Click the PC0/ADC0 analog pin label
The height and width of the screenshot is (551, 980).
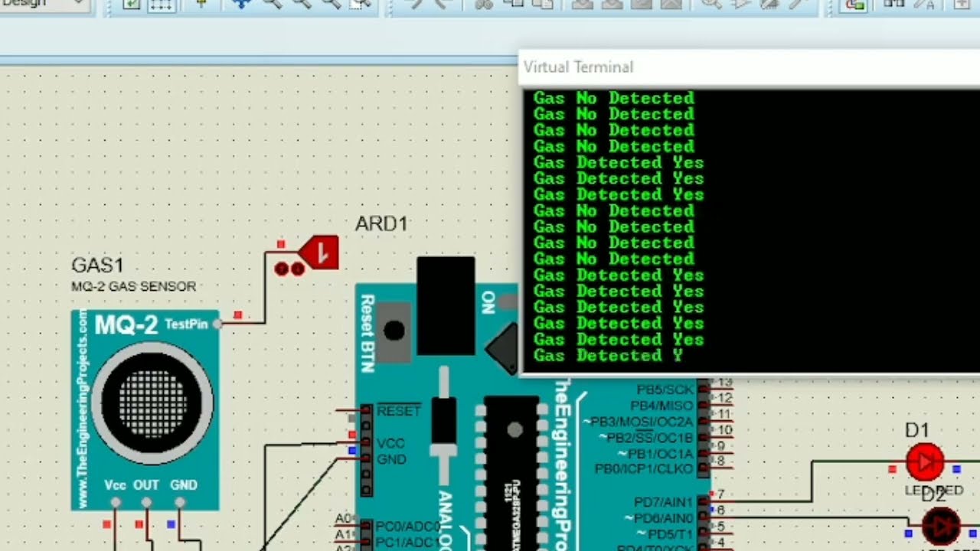[410, 527]
